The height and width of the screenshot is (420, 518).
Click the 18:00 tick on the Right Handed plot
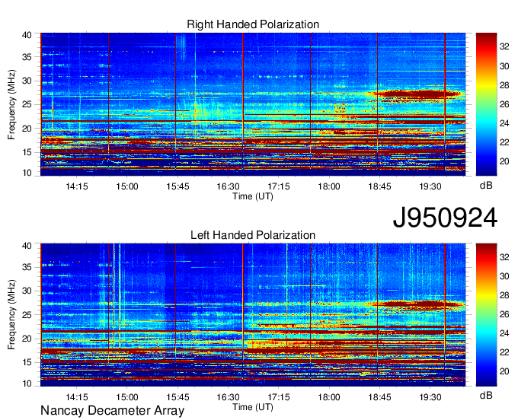click(x=329, y=186)
